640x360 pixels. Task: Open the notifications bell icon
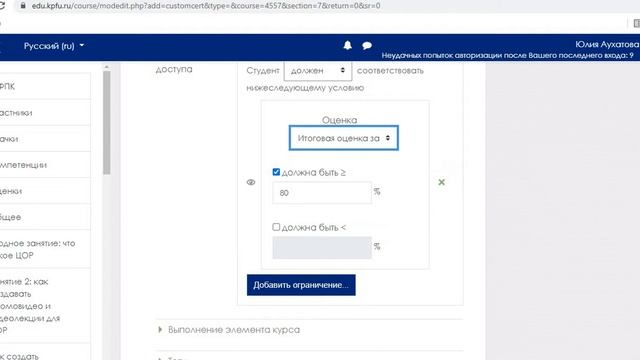[347, 45]
